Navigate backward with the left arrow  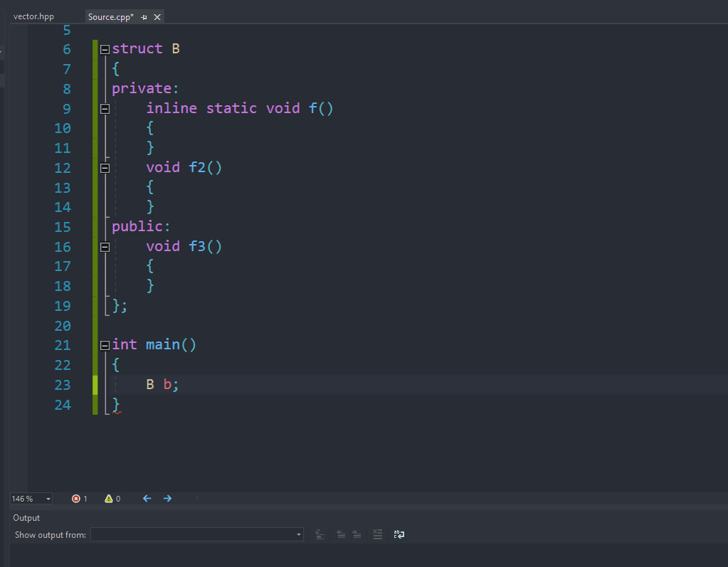pos(147,498)
